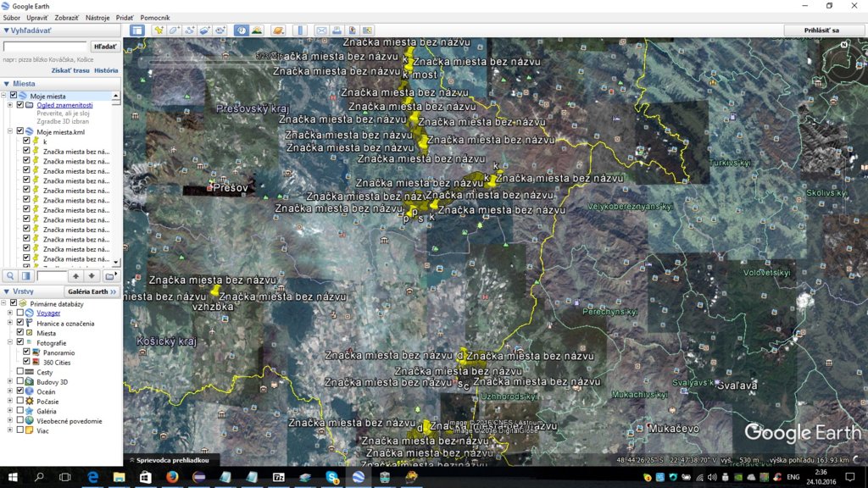868x488 pixels.
Task: Click the História link
Action: 106,70
